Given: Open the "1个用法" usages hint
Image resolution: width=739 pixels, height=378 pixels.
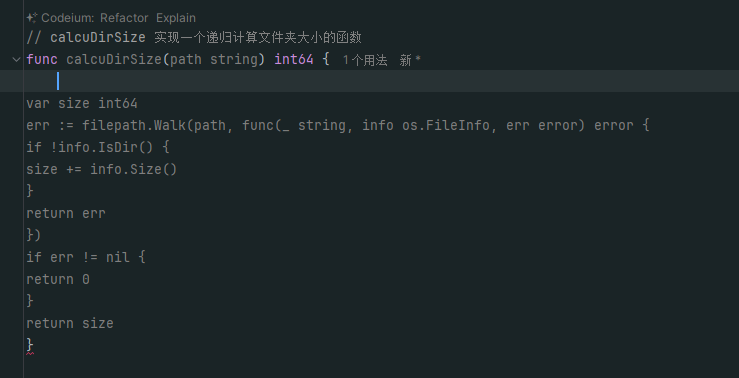Looking at the screenshot, I should click(365, 60).
